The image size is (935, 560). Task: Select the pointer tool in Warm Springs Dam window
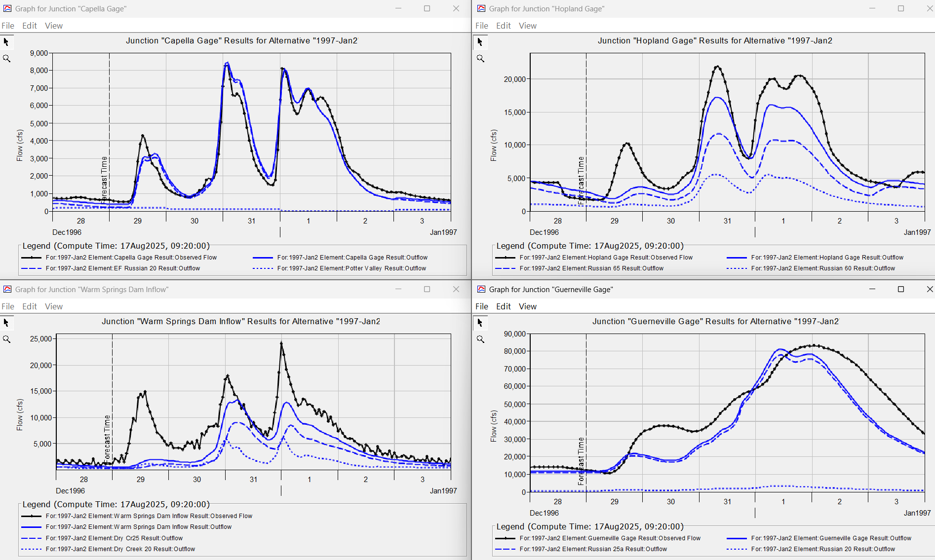point(6,323)
